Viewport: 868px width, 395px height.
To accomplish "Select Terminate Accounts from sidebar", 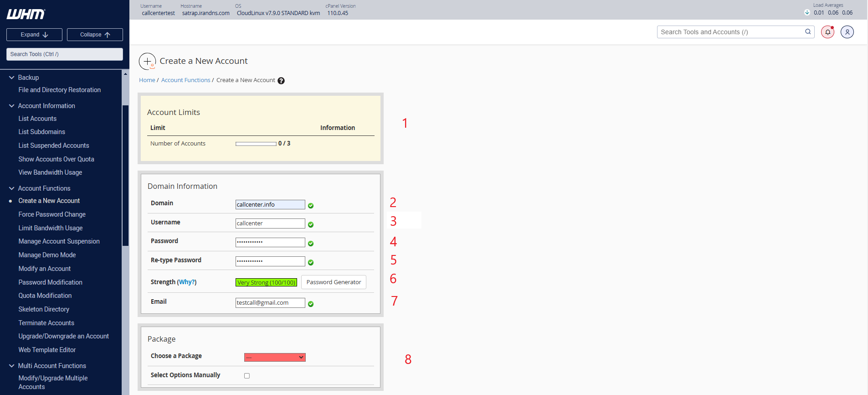I will (46, 323).
